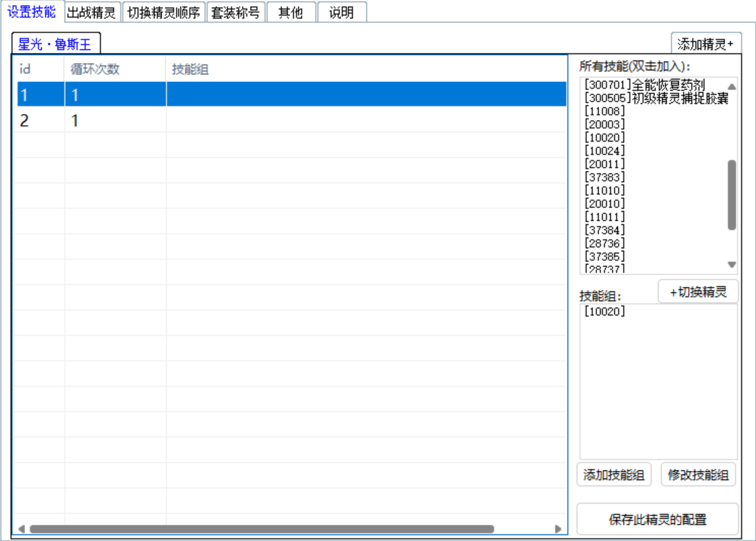Click the 修改技能组 button
The image size is (756, 541).
coord(697,475)
